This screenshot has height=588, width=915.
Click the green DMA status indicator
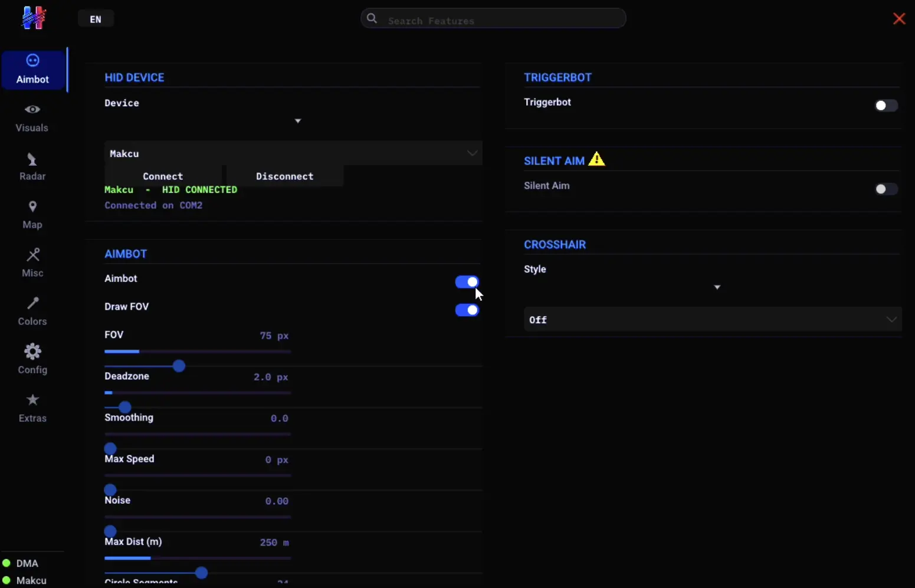tap(6, 563)
